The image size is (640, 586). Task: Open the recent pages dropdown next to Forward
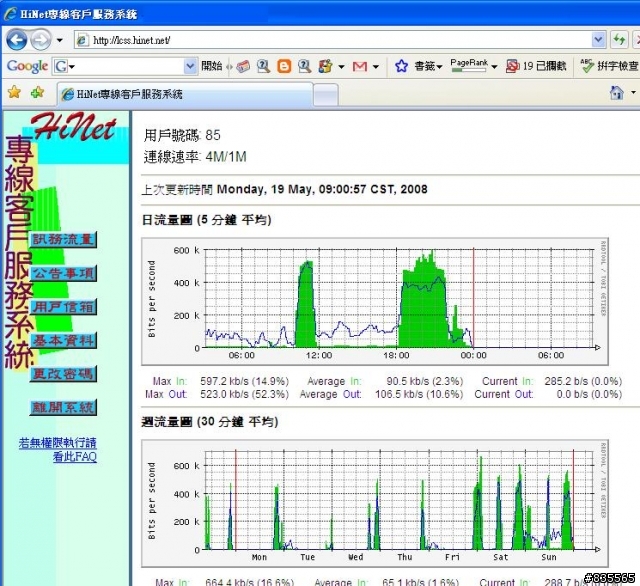60,40
